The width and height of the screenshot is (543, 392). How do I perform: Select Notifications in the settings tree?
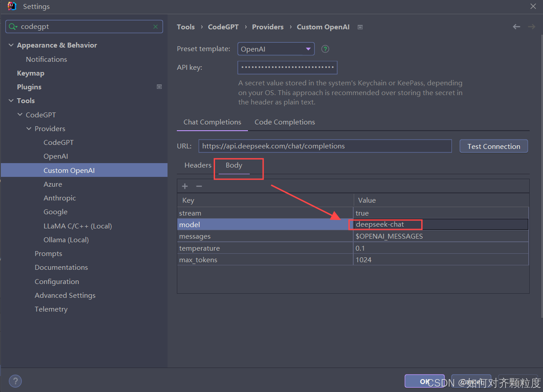(46, 59)
